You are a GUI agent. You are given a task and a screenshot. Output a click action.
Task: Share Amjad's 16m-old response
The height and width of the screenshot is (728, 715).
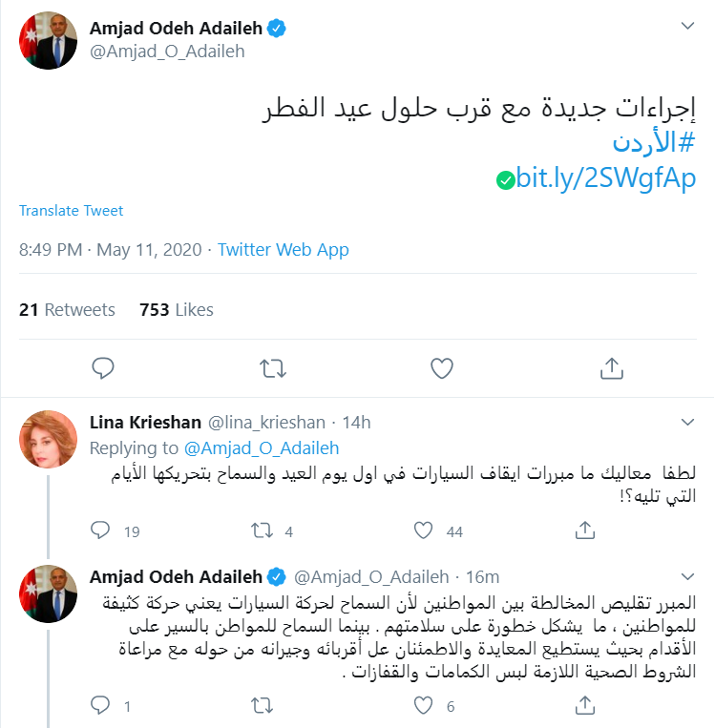[x=584, y=706]
